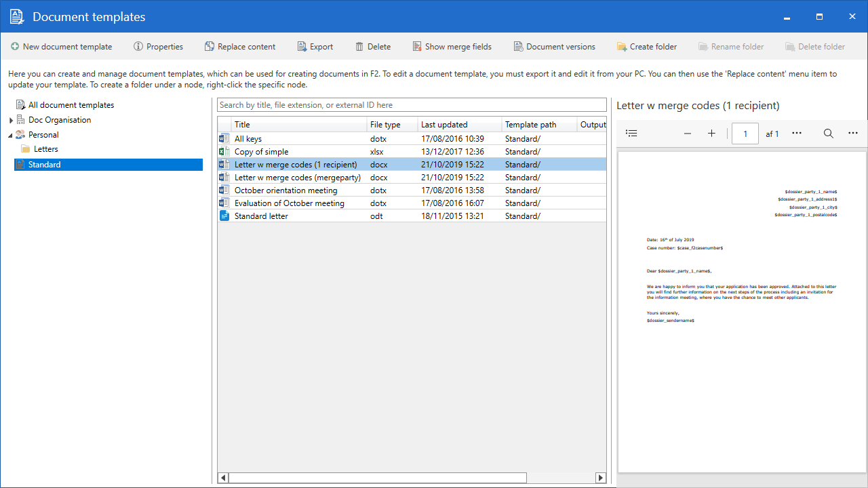Select All document templates node

[71, 105]
